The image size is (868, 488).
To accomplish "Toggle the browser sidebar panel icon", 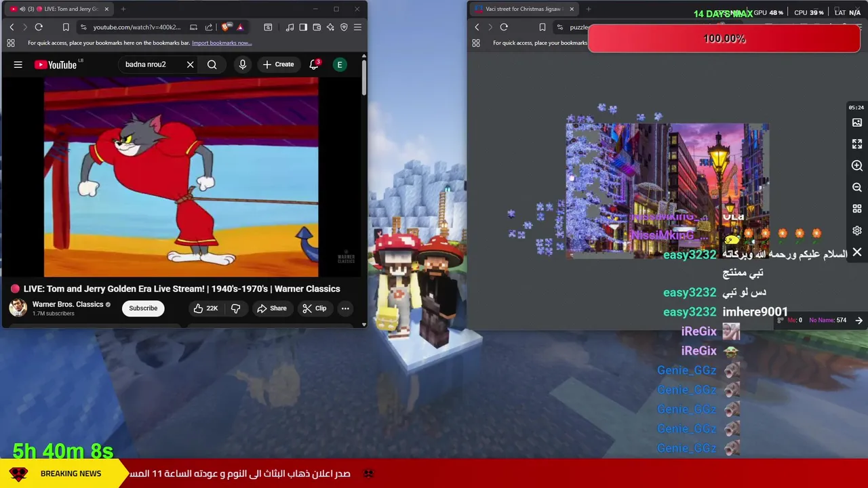I will (303, 27).
